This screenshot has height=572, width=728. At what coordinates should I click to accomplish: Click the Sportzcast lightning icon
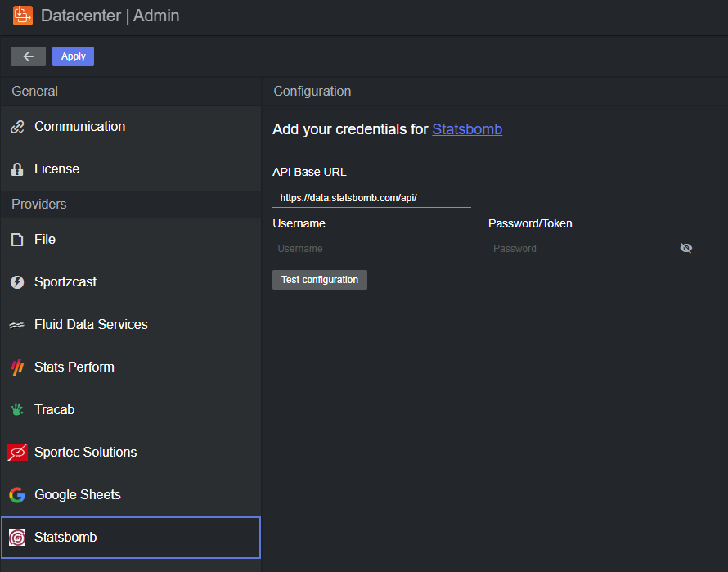tap(17, 282)
